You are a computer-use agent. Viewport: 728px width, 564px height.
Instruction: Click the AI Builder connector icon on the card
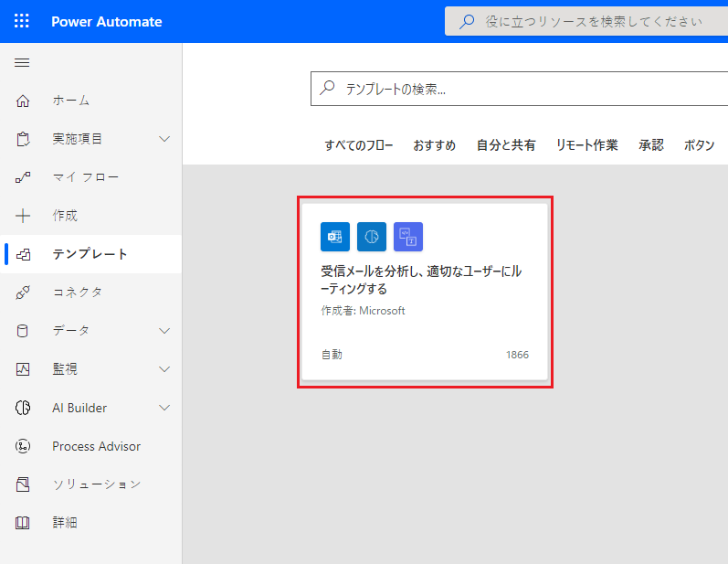pyautogui.click(x=372, y=237)
